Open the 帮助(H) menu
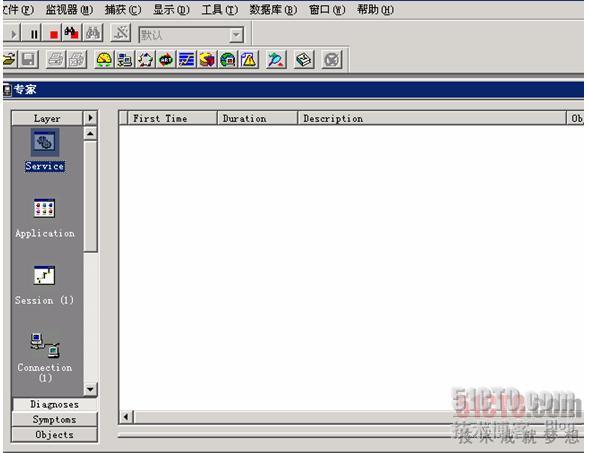 (x=375, y=9)
